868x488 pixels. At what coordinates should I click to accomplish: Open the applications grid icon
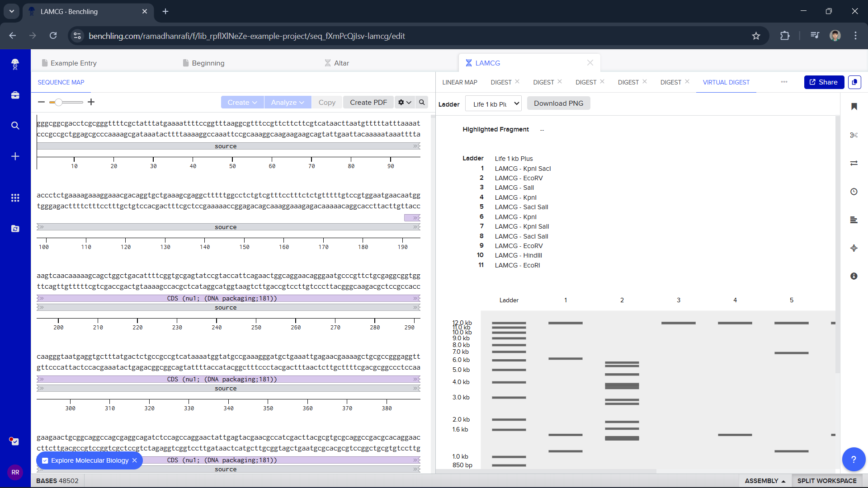[15, 198]
